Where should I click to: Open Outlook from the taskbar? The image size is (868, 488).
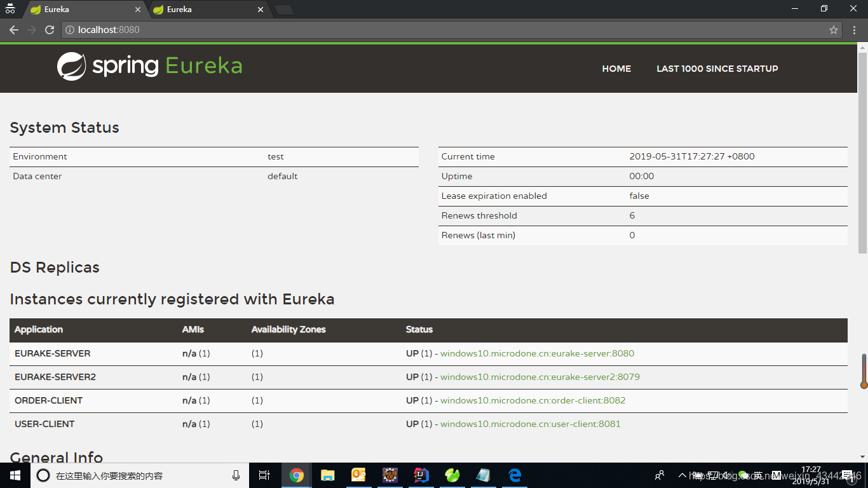pos(358,475)
